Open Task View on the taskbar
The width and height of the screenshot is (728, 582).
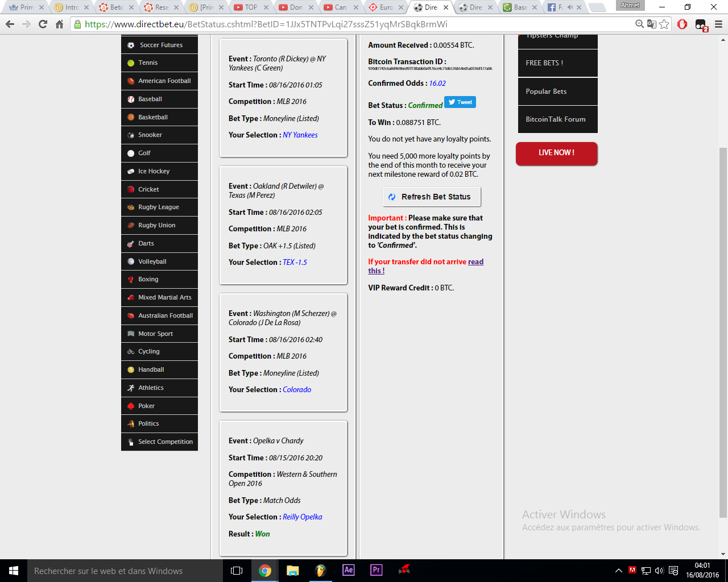237,571
